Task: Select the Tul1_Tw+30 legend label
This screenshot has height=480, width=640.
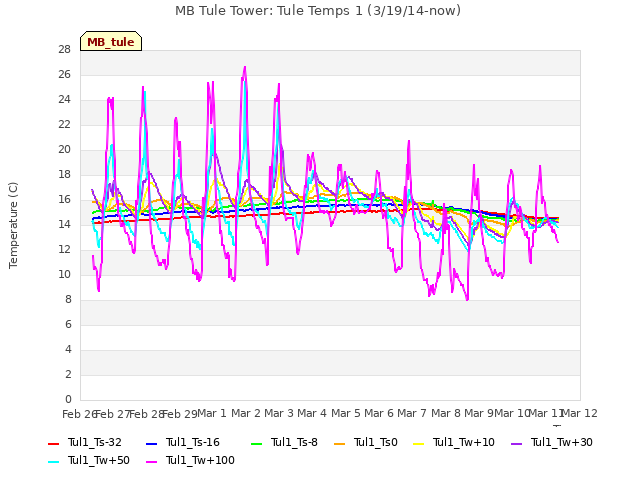Action: pos(562,442)
